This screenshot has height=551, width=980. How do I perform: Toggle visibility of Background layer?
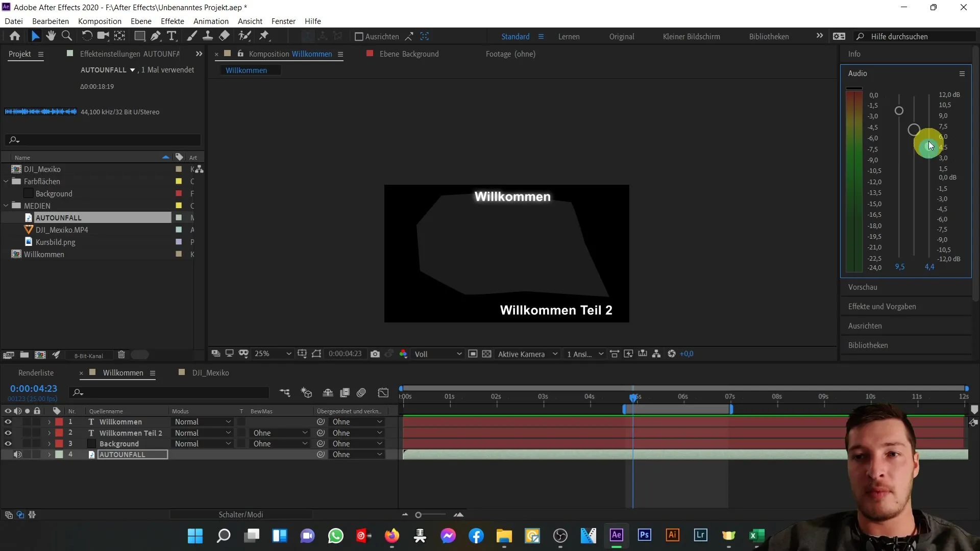pyautogui.click(x=8, y=443)
